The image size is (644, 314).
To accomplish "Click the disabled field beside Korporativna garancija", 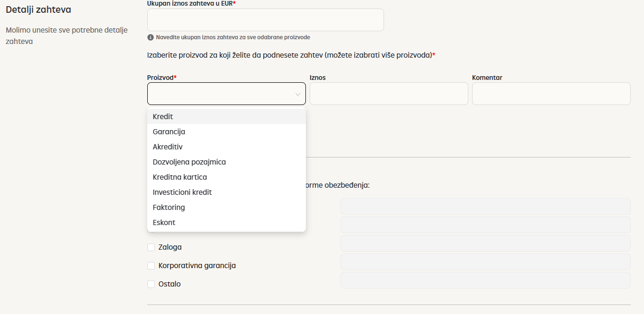I will (485, 262).
